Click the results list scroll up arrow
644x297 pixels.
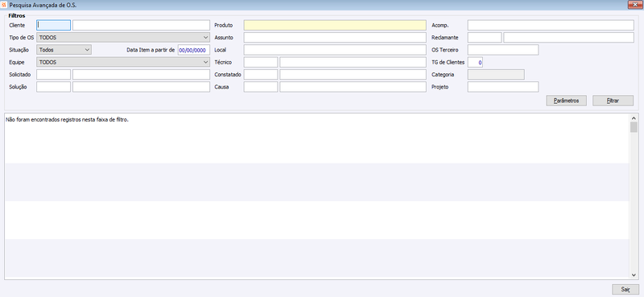pos(634,118)
